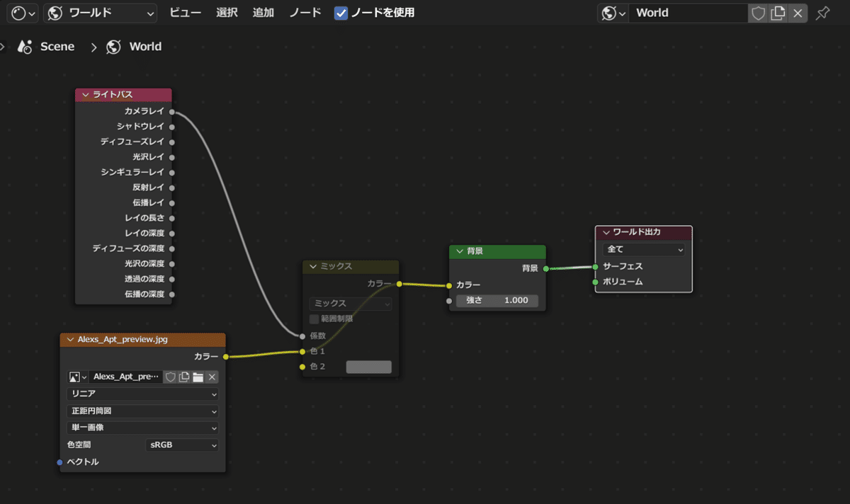This screenshot has height=504, width=850.
Task: Open the ノード menu
Action: coord(305,13)
